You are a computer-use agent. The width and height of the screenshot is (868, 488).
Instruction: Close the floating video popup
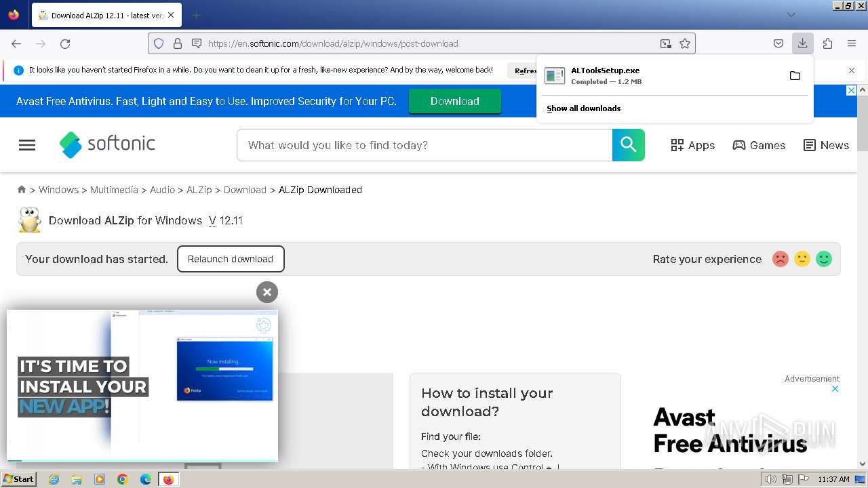[267, 292]
